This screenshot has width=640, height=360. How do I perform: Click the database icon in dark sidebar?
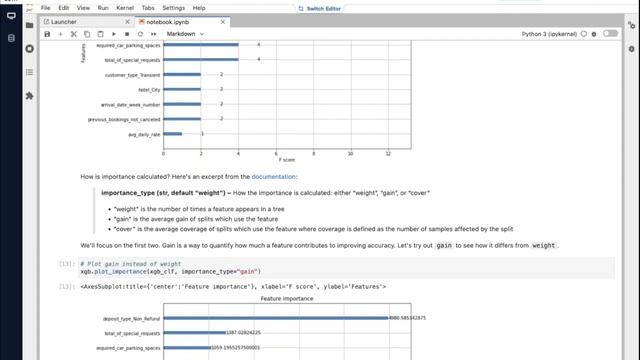11,38
